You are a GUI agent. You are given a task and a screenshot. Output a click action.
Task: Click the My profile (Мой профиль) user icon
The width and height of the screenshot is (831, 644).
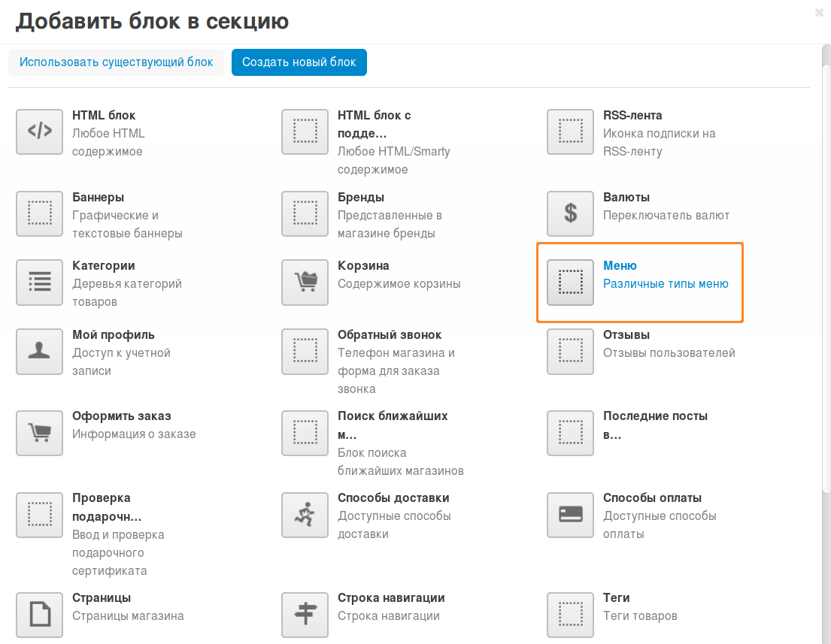39,352
